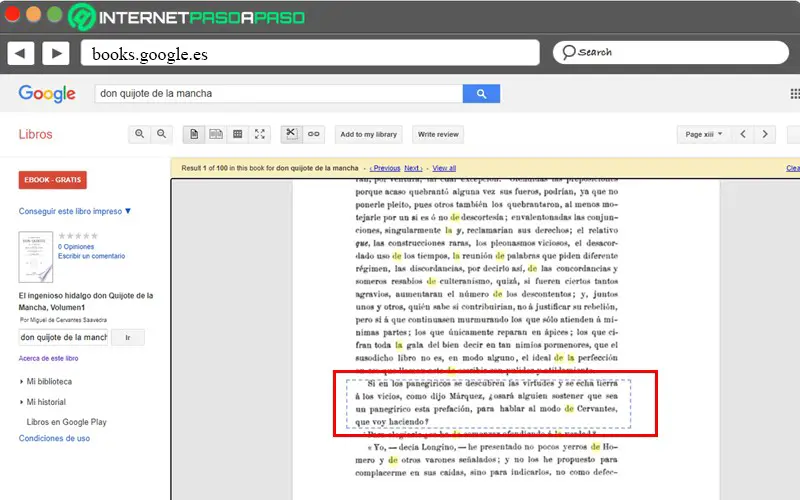Image resolution: width=800 pixels, height=500 pixels.
Task: Click Escribir un comentario link
Action: [x=91, y=256]
